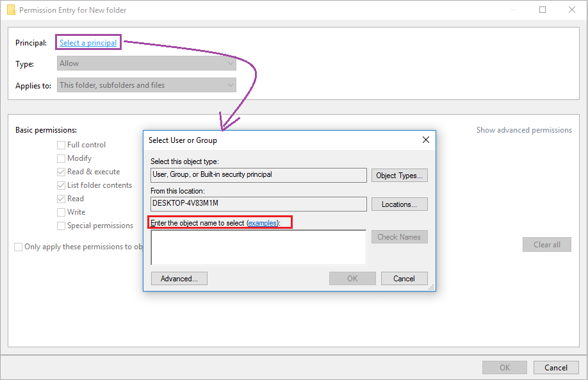
Task: Expand the Applies to dropdown
Action: 147,85
